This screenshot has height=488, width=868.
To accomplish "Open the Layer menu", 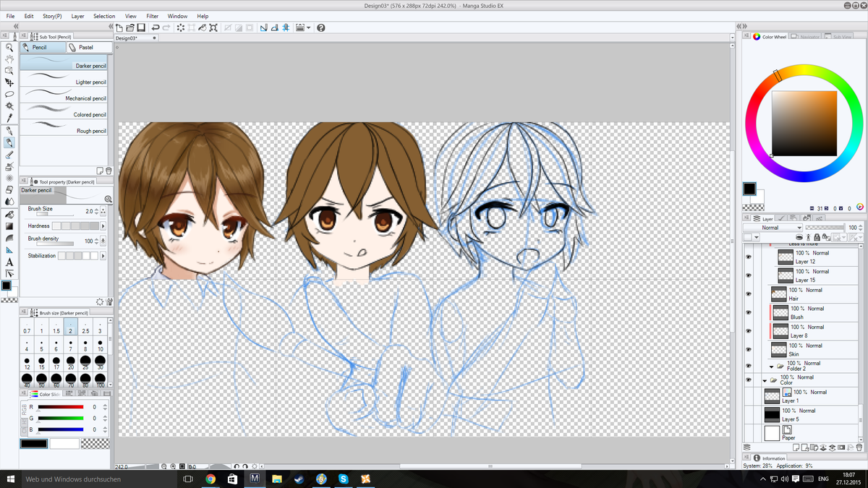I will [x=77, y=16].
